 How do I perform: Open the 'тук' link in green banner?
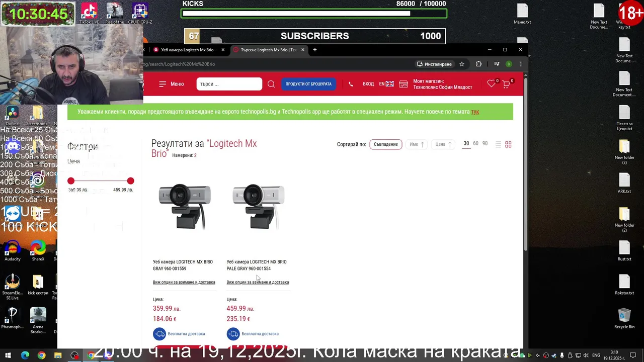(475, 112)
